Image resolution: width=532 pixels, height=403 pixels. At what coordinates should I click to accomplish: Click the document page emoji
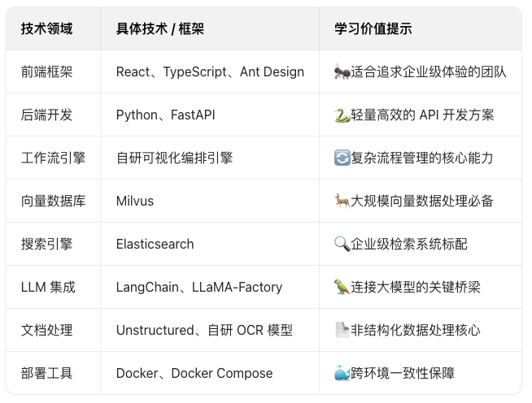pos(342,330)
